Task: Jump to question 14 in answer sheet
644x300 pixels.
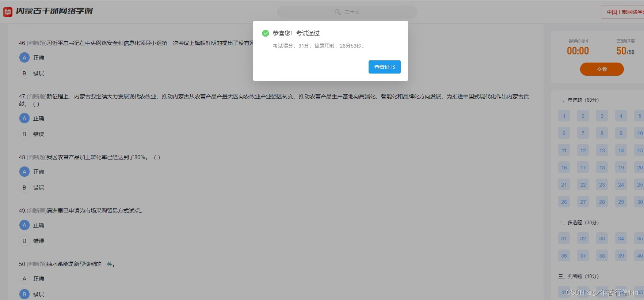Action: point(621,150)
